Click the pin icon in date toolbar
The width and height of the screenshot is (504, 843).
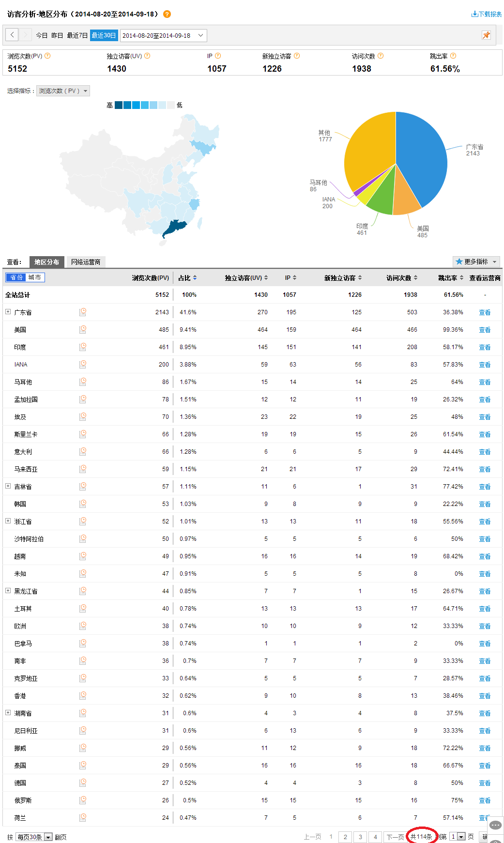pos(486,35)
